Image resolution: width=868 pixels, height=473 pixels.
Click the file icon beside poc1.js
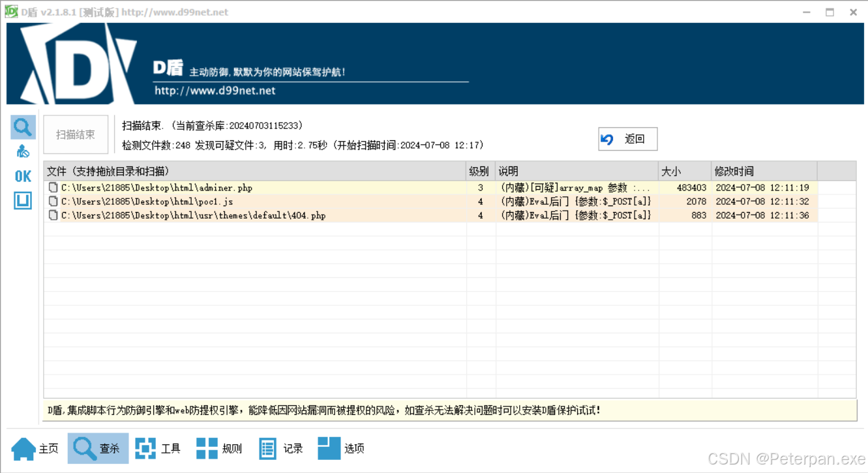pos(53,202)
